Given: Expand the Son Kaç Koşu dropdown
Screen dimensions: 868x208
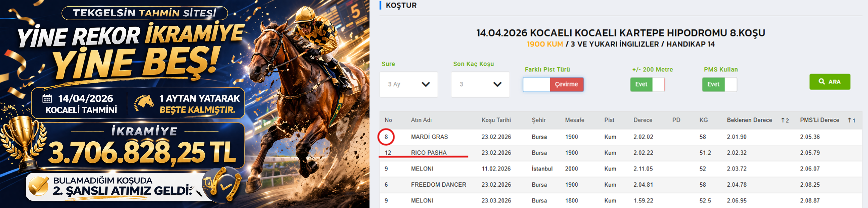Looking at the screenshot, I should coord(480,84).
